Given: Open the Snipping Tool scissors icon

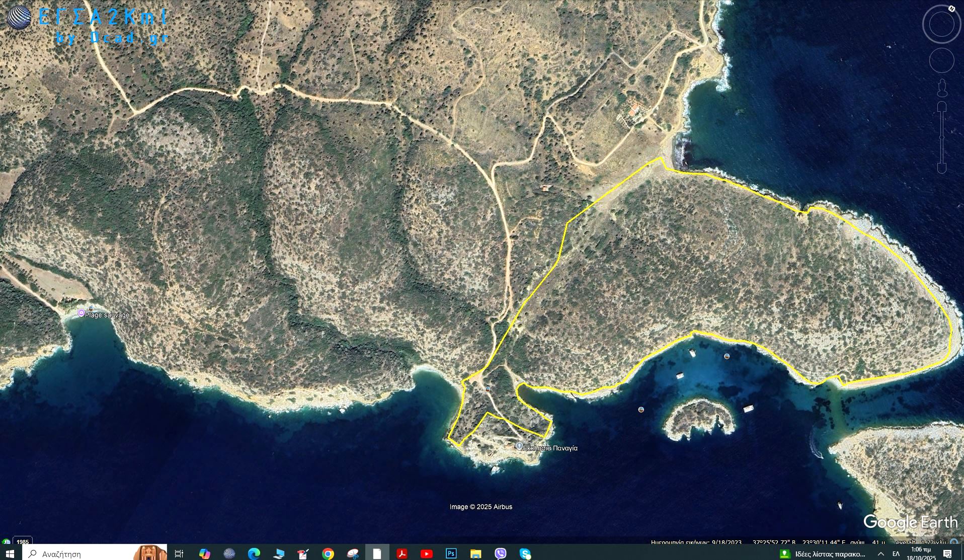Looking at the screenshot, I should 353,553.
